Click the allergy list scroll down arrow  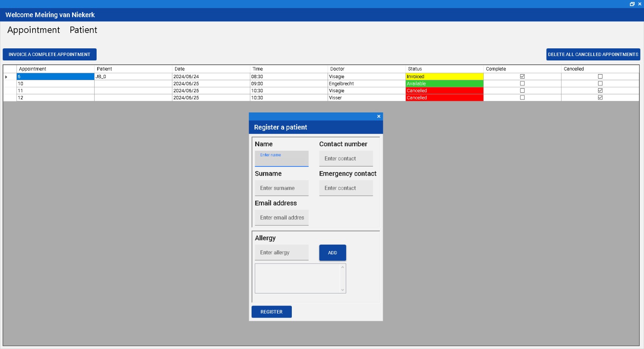[x=343, y=290]
